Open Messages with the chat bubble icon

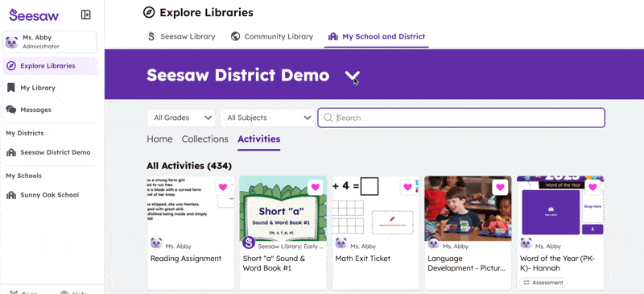(11, 110)
